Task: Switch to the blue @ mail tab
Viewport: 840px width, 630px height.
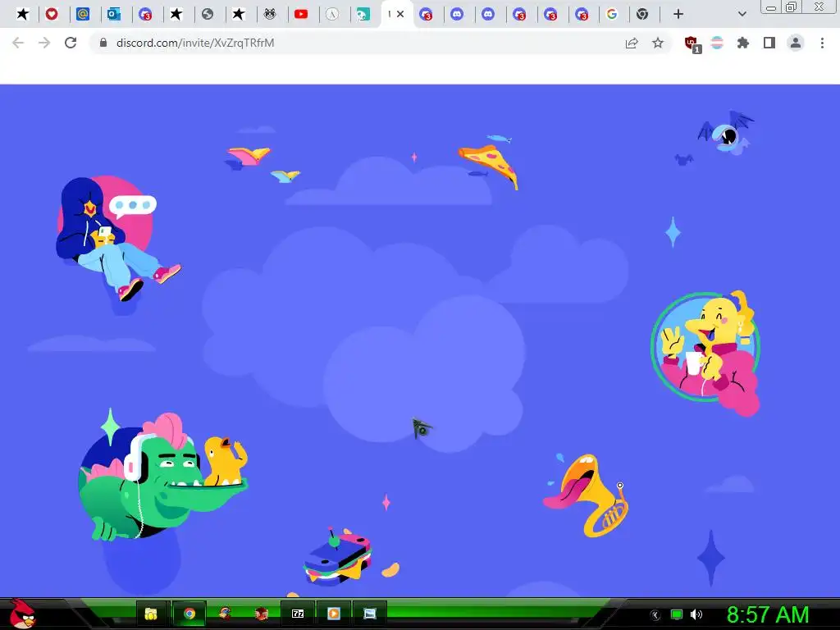Action: pos(83,14)
